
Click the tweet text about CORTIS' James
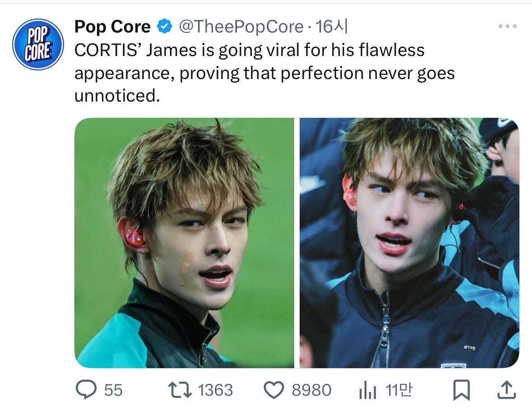pyautogui.click(x=264, y=73)
